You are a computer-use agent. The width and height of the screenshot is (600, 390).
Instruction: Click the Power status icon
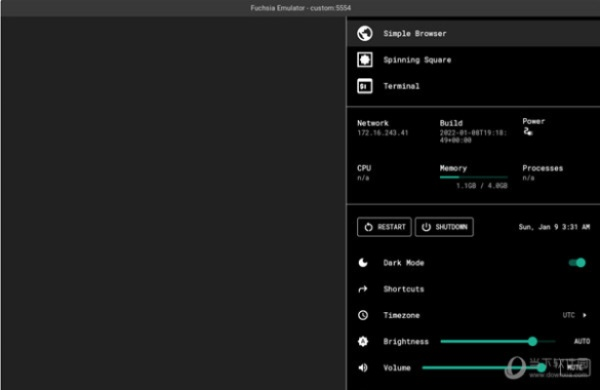pos(528,132)
